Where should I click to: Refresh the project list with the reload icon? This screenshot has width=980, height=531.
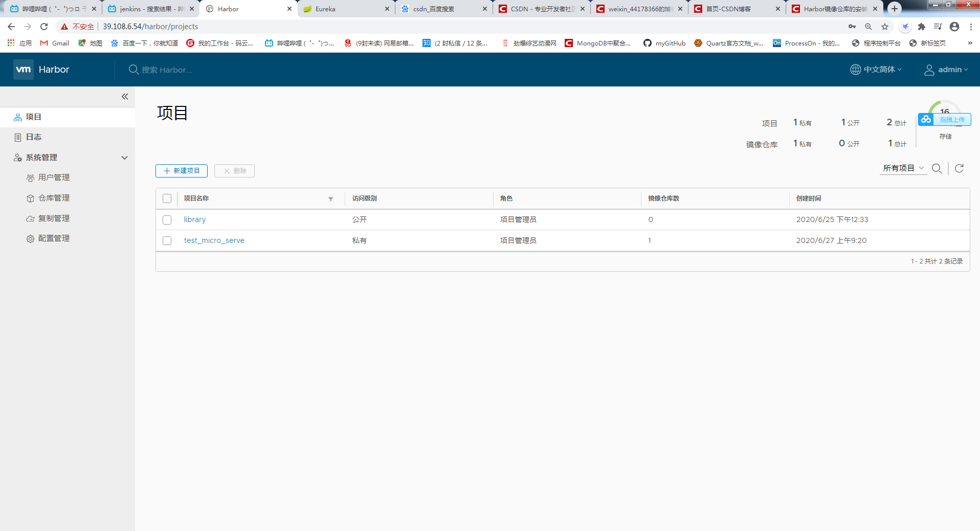(959, 168)
